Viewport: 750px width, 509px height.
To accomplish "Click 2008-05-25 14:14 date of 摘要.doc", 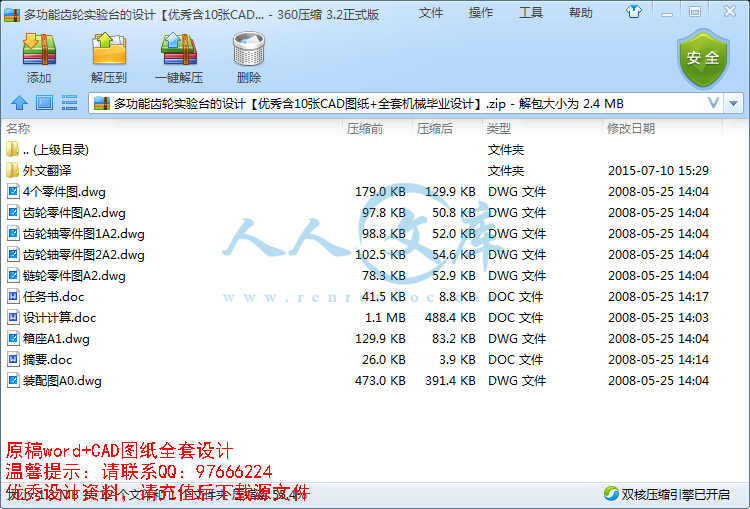I will pos(658,360).
